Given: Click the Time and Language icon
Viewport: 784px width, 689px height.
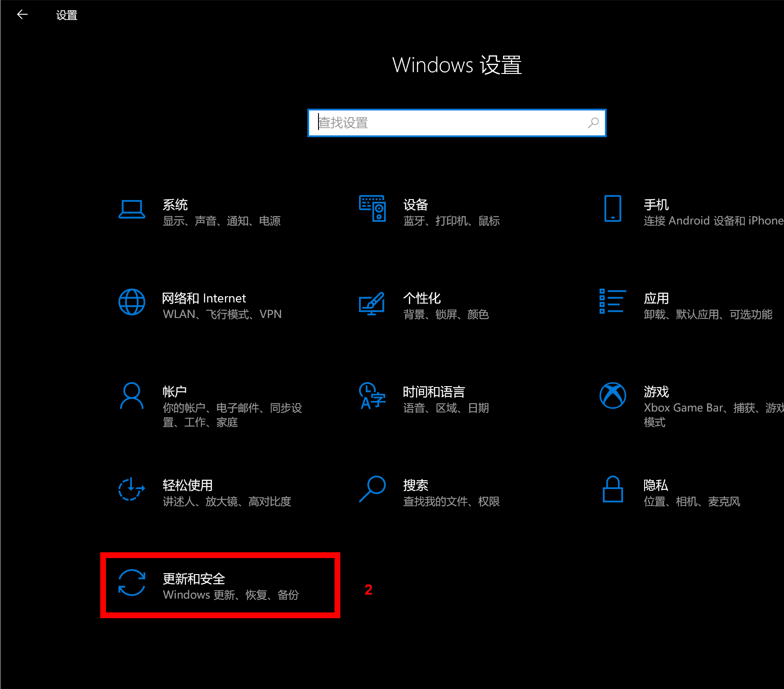Looking at the screenshot, I should pyautogui.click(x=372, y=395).
